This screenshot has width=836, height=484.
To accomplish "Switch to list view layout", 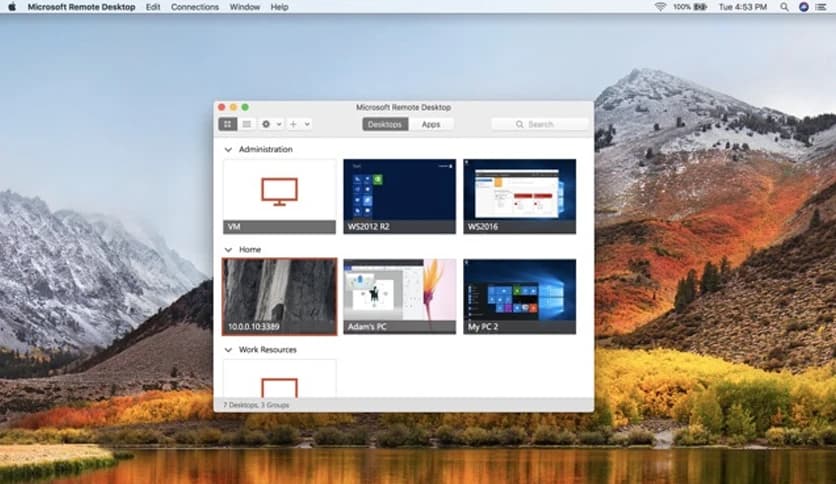I will click(x=246, y=124).
